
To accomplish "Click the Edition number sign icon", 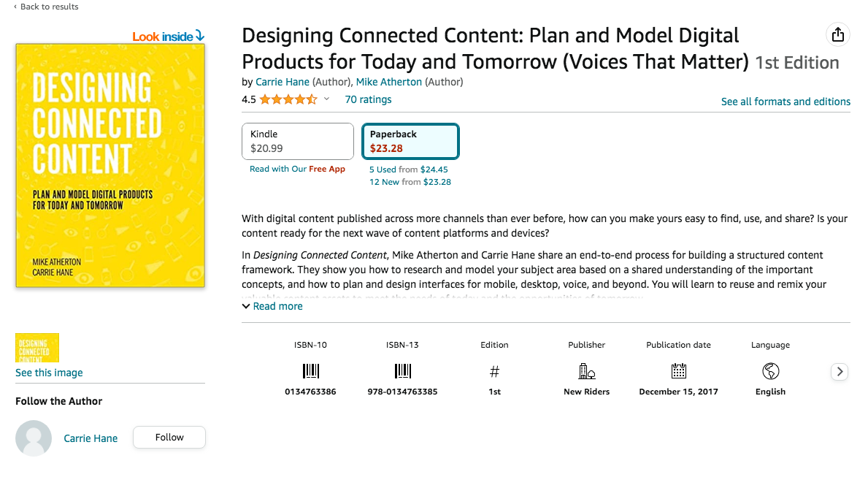I will [494, 370].
